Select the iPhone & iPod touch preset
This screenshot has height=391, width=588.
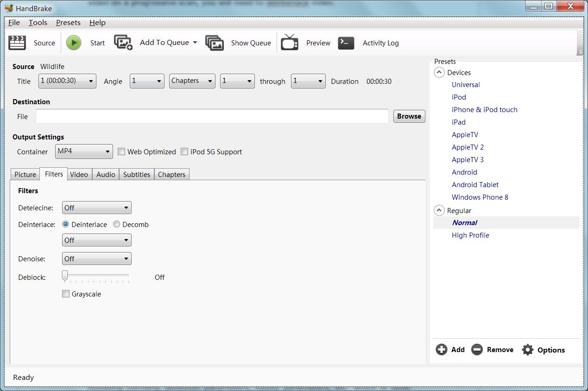pyautogui.click(x=485, y=110)
